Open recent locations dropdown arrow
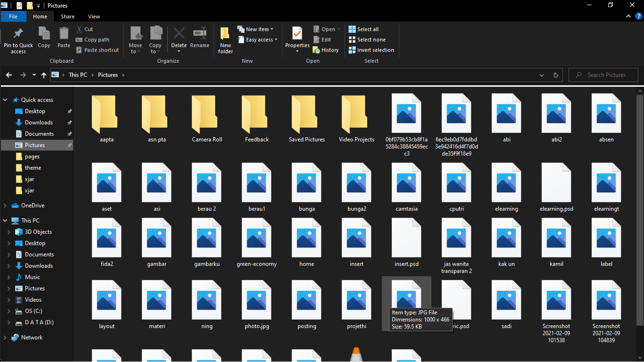The height and width of the screenshot is (362, 644). [34, 75]
